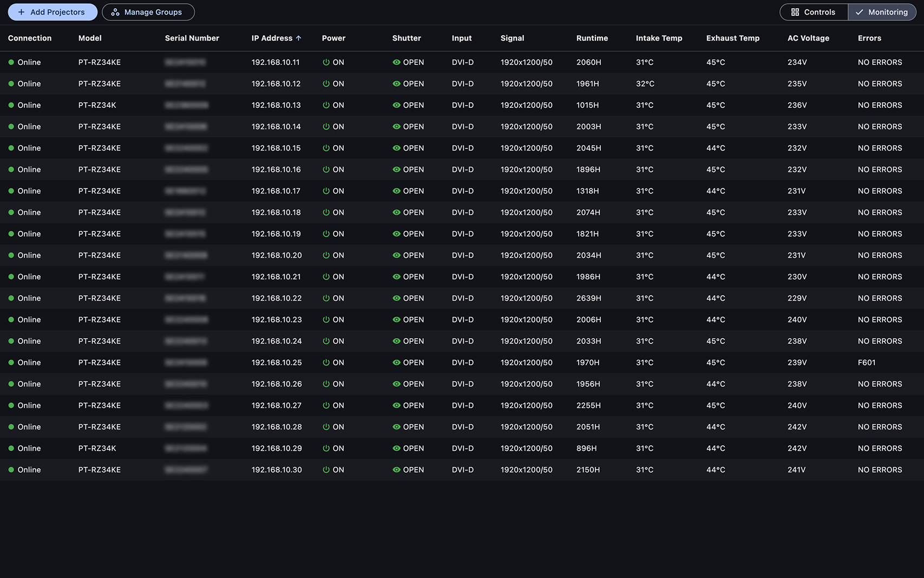924x578 pixels.
Task: Click the shutter eye icon for 192.168.10.20
Action: [396, 255]
